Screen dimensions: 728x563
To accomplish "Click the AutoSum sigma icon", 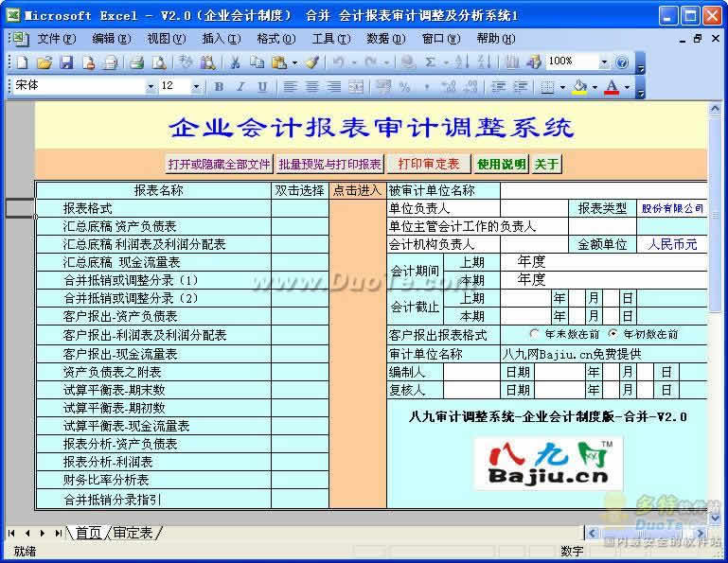I will [431, 62].
